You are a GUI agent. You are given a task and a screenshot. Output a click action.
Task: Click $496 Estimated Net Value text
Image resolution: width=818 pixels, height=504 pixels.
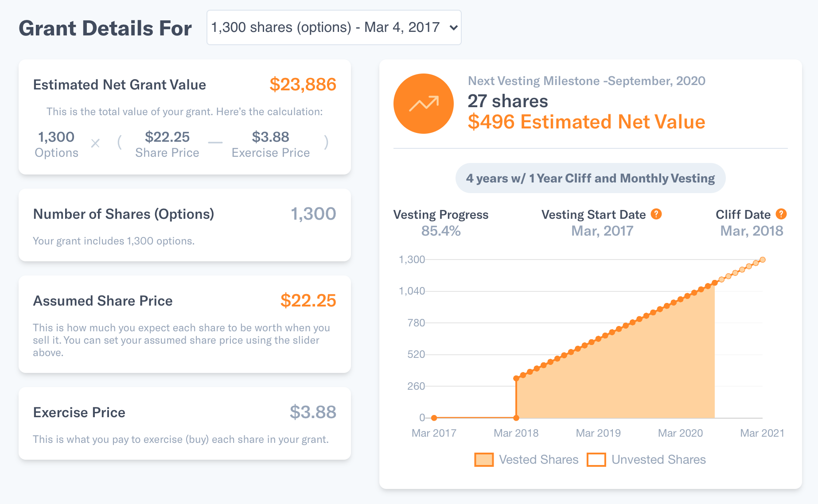pos(586,122)
